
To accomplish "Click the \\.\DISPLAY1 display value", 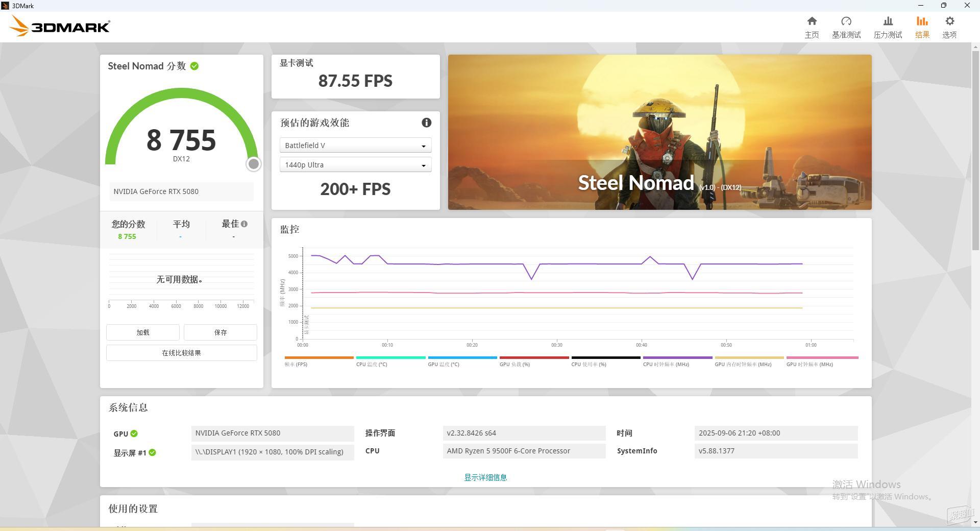I will coord(273,452).
